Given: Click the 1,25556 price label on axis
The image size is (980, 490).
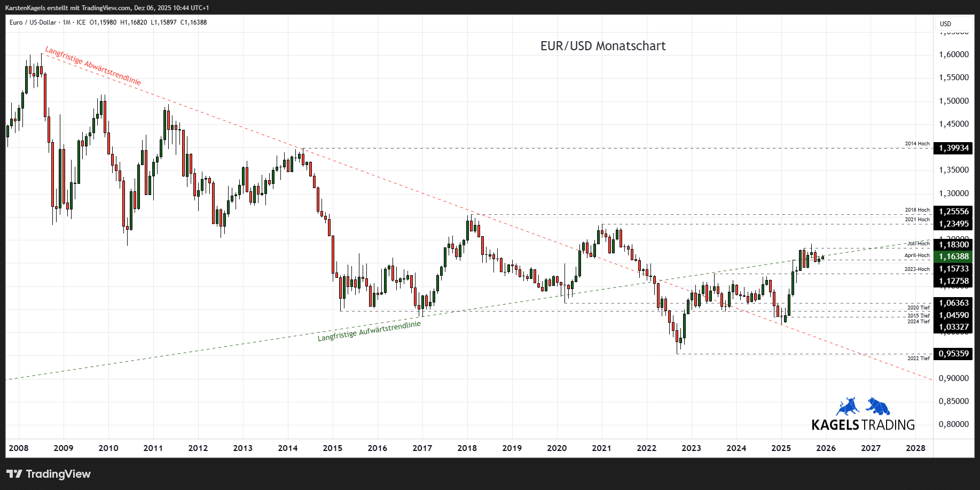Looking at the screenshot, I should click(953, 212).
